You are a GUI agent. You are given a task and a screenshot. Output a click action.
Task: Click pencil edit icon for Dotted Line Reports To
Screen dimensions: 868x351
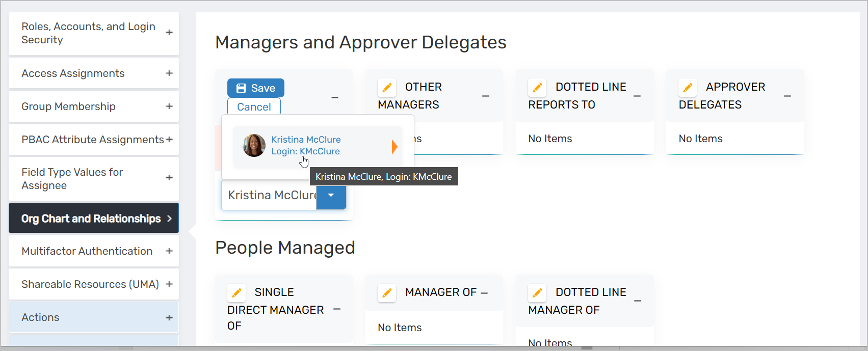pyautogui.click(x=537, y=88)
